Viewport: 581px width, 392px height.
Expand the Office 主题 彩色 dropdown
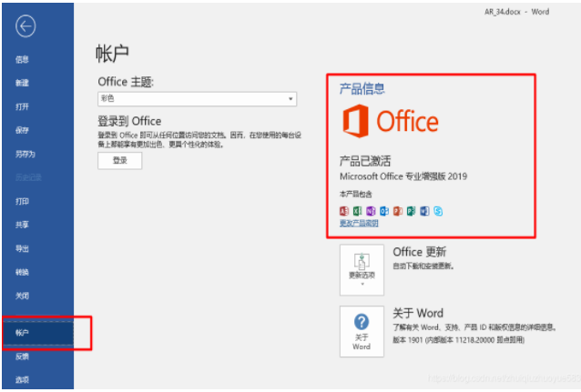pos(197,99)
